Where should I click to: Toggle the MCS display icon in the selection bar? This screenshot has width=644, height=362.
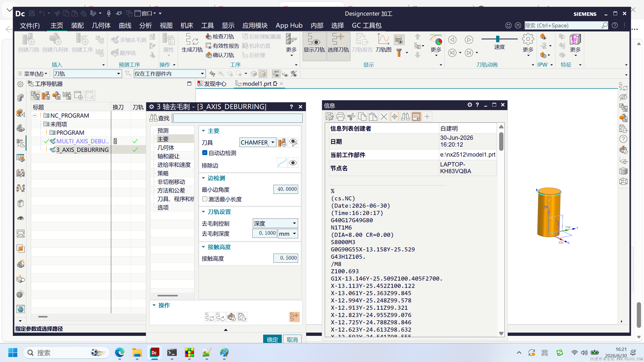pos(276,74)
